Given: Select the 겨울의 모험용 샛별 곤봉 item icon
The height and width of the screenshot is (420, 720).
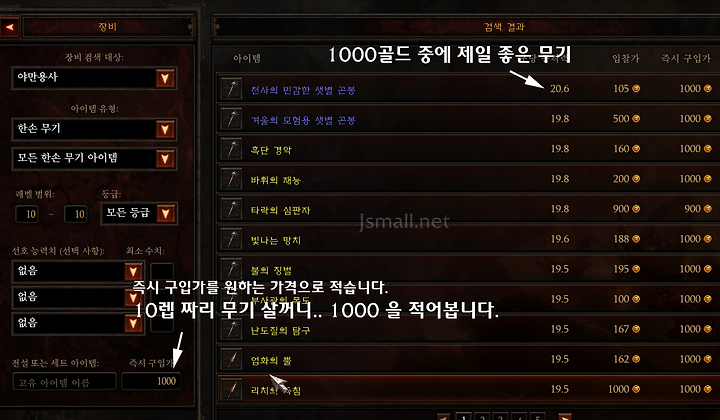Looking at the screenshot, I should [x=231, y=118].
